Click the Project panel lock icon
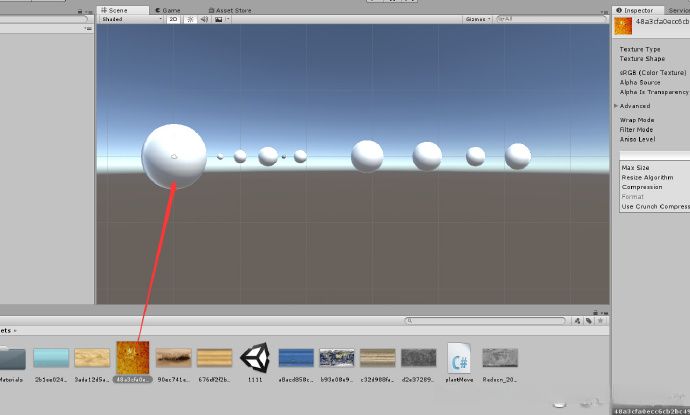690x415 pixels. 595,312
